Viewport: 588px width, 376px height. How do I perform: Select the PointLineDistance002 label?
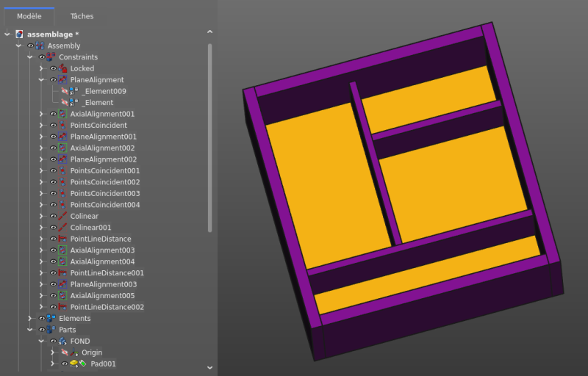[x=107, y=307]
